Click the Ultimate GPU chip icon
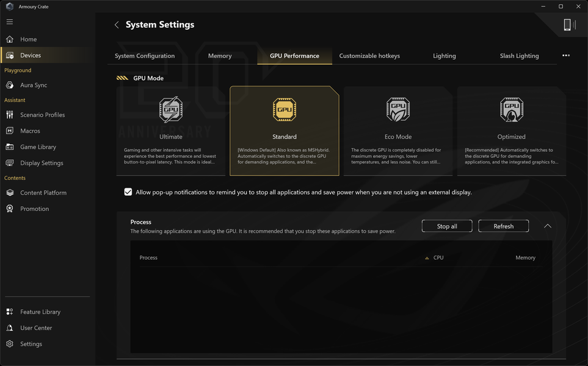588x366 pixels. [171, 110]
